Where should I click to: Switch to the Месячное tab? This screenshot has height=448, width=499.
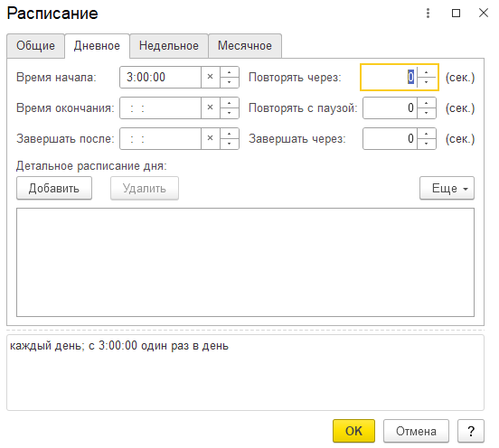point(245,46)
